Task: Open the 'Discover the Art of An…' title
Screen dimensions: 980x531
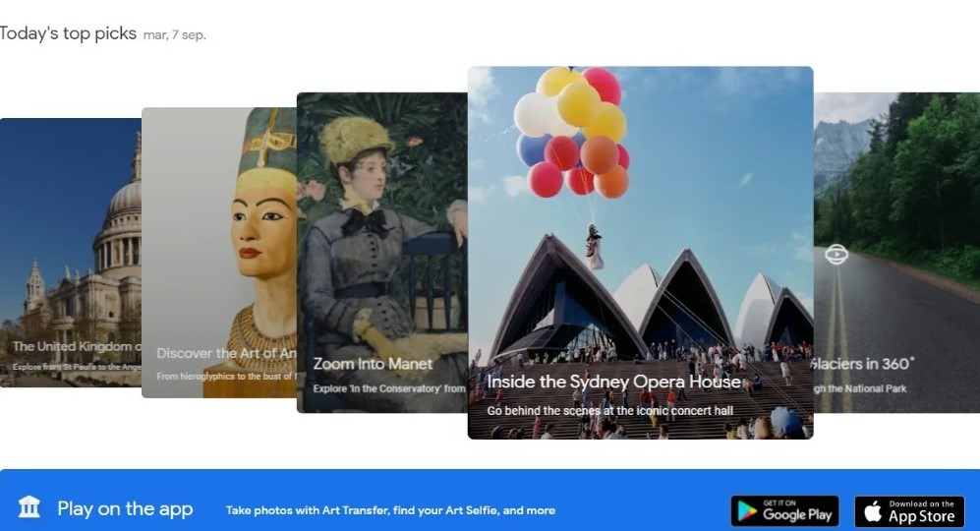Action: [226, 353]
